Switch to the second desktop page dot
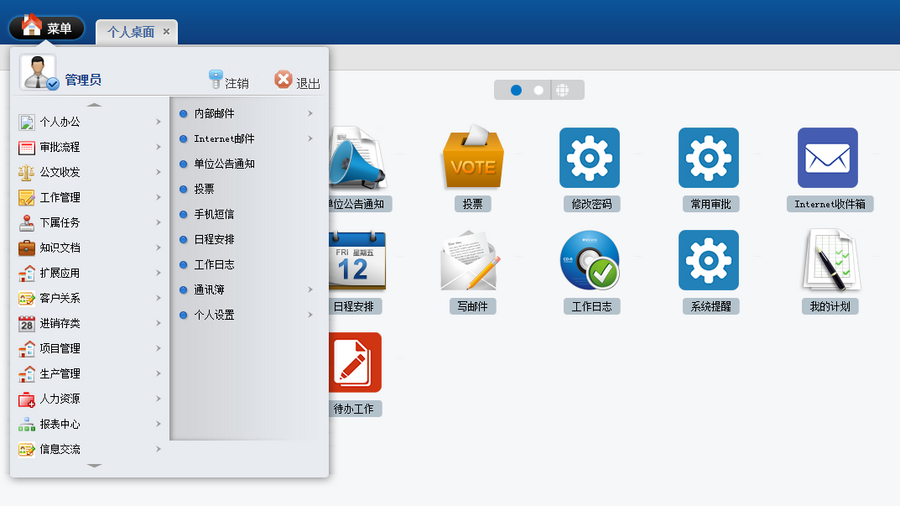The width and height of the screenshot is (900, 506). (538, 90)
